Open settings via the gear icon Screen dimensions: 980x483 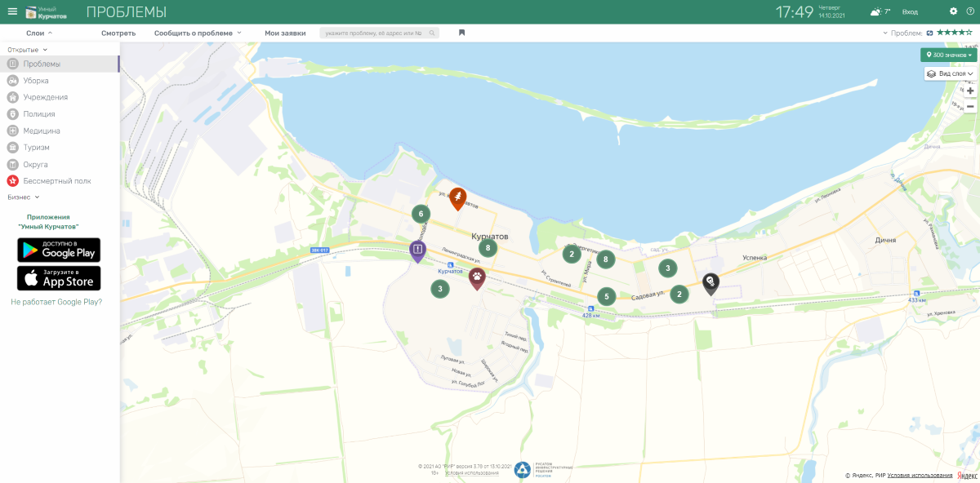(953, 11)
